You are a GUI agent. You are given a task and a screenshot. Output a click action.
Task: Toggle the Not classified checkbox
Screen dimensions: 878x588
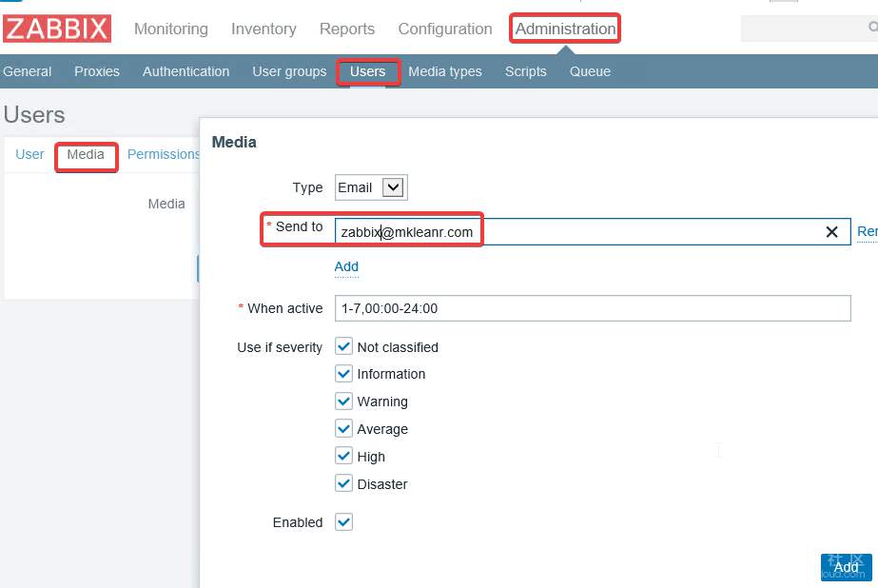click(x=343, y=346)
